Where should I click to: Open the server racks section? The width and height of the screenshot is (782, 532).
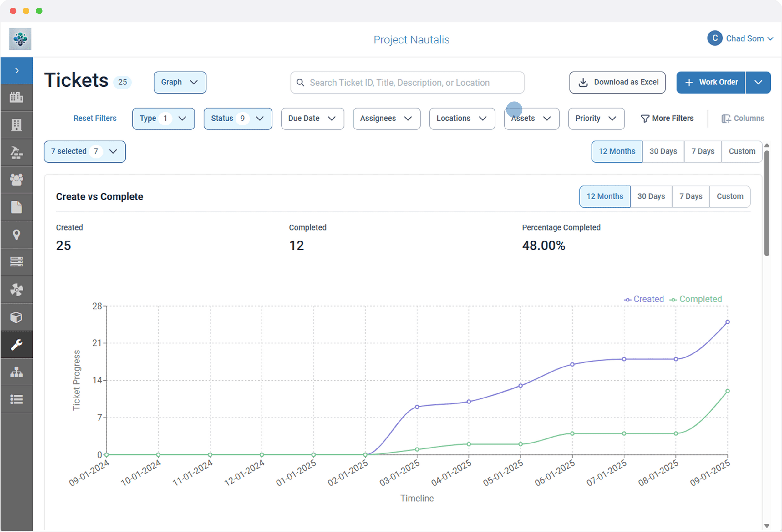[x=17, y=262]
